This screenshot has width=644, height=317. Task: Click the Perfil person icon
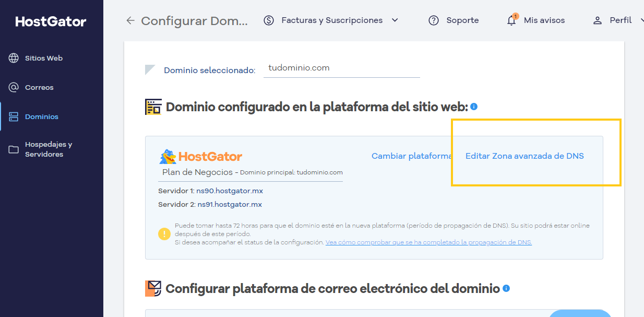pos(598,20)
